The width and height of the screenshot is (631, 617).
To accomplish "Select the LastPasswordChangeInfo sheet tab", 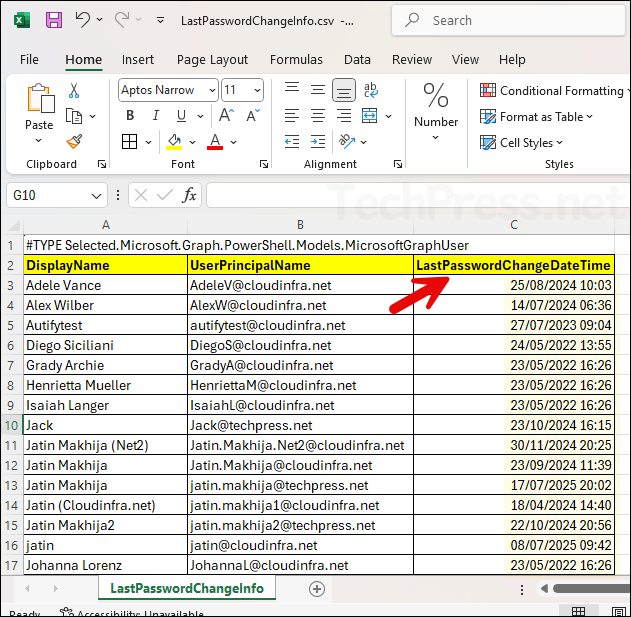I will click(187, 588).
